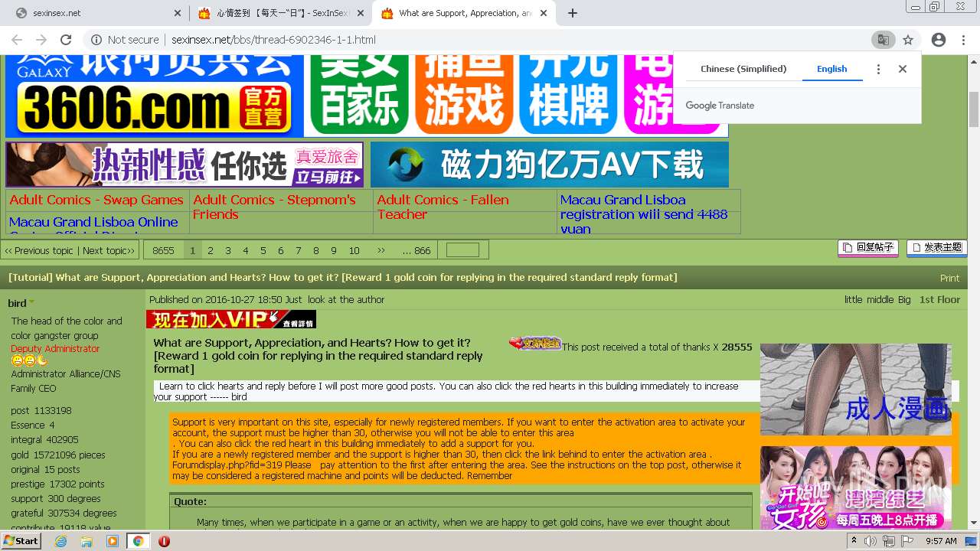Open the Chrome three-dot menu
980x551 pixels.
[962, 40]
